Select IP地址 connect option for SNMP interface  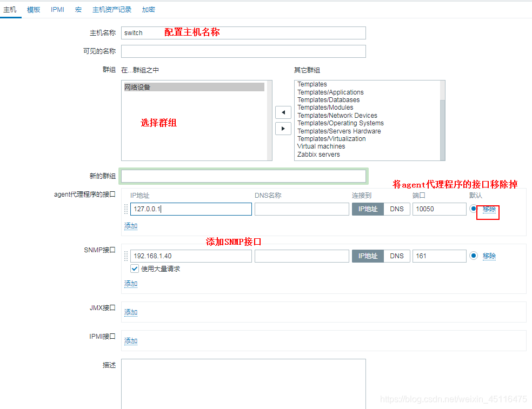pyautogui.click(x=368, y=256)
